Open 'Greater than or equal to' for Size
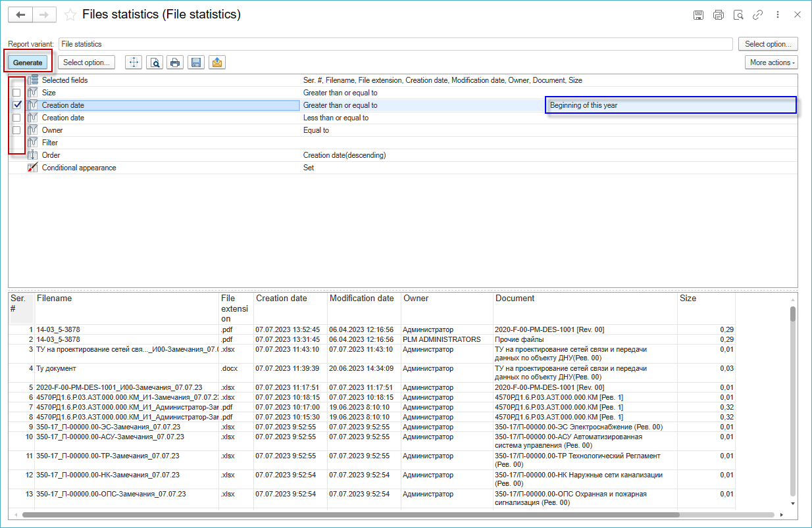This screenshot has height=528, width=812. click(340, 93)
